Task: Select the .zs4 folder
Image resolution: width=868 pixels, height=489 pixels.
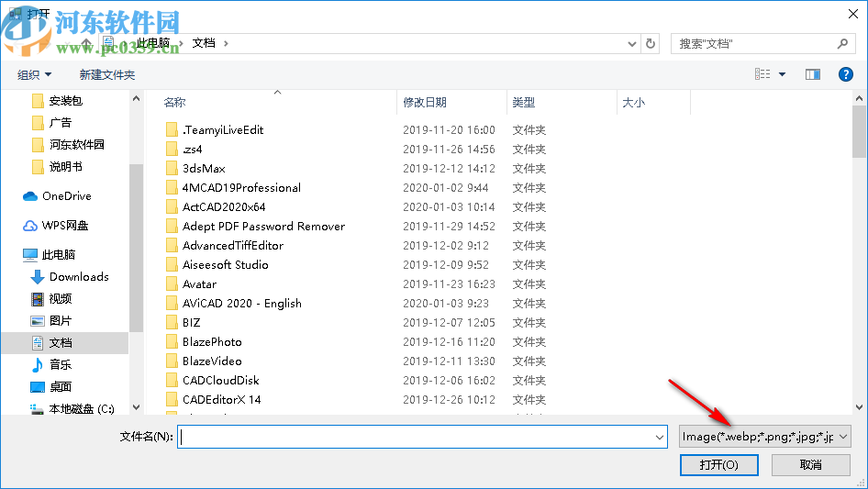Action: [x=192, y=150]
